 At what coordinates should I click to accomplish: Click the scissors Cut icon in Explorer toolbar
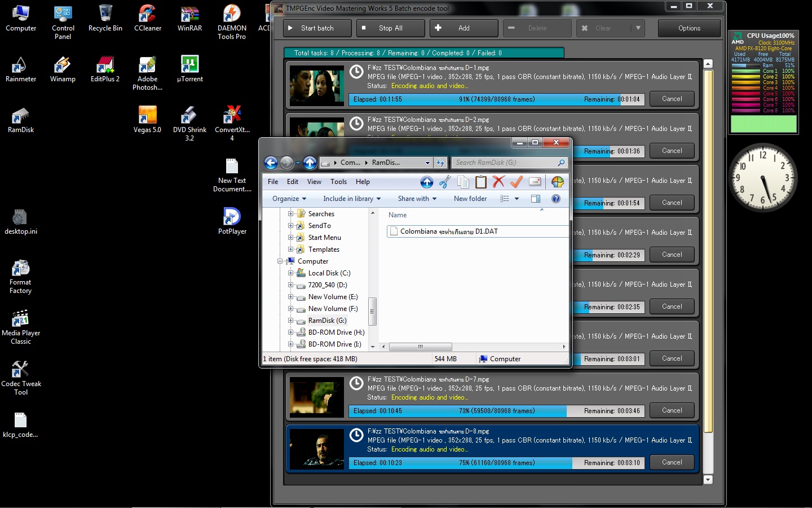coord(445,182)
